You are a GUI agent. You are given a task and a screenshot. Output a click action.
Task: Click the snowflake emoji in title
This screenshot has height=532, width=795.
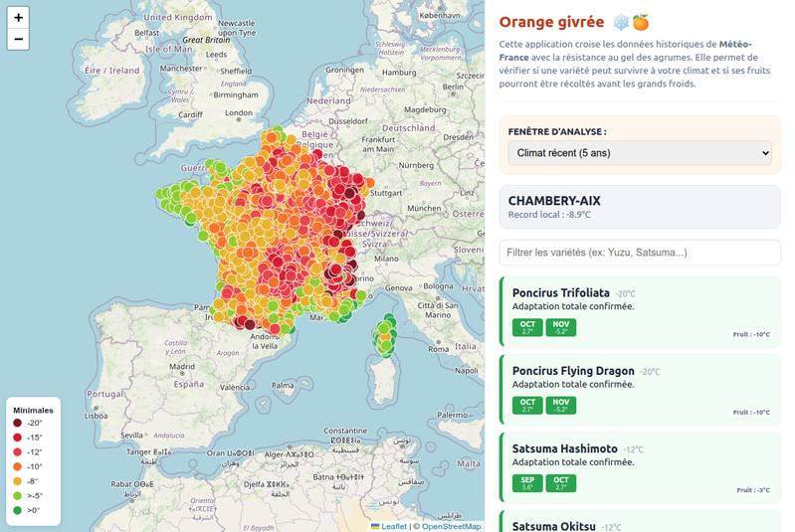click(621, 22)
